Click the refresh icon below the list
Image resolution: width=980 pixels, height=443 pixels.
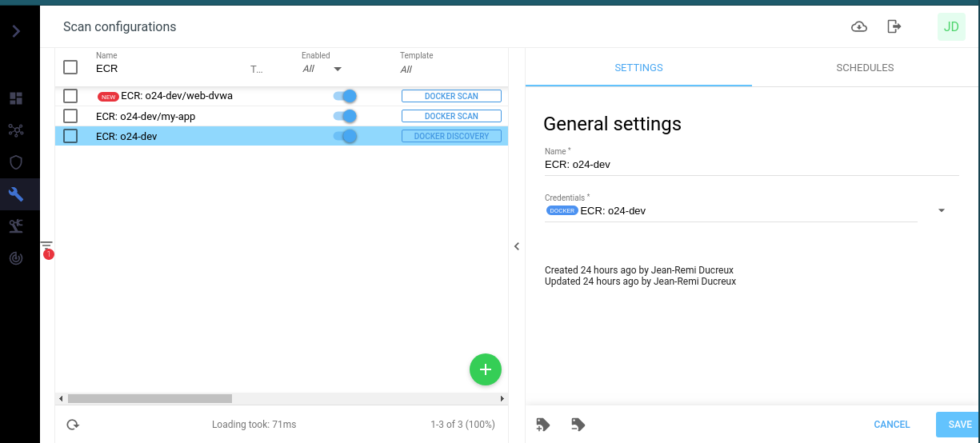pyautogui.click(x=73, y=425)
